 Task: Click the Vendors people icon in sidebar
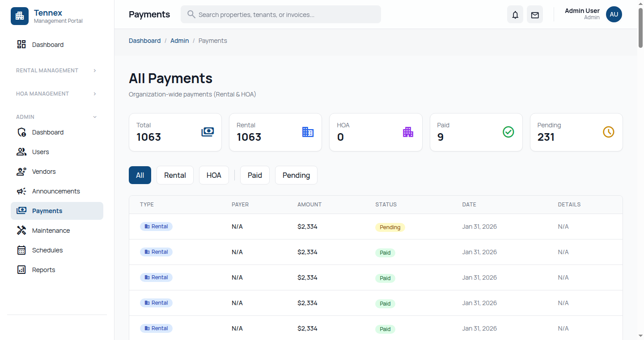click(21, 171)
